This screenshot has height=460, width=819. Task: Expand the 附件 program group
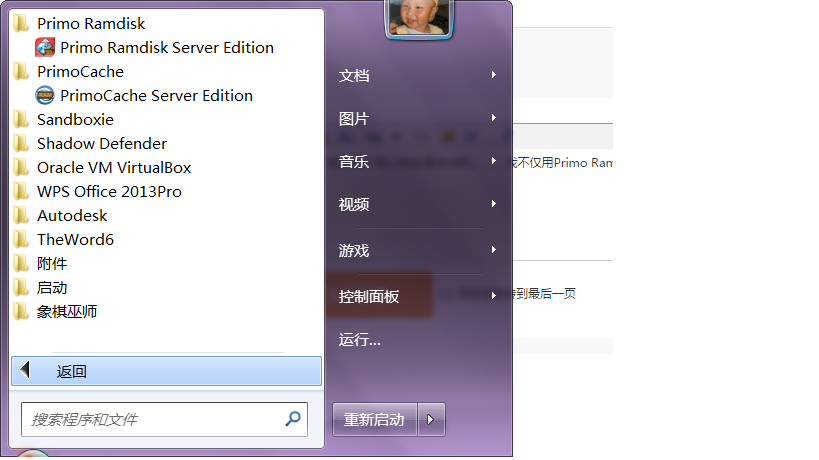click(52, 264)
